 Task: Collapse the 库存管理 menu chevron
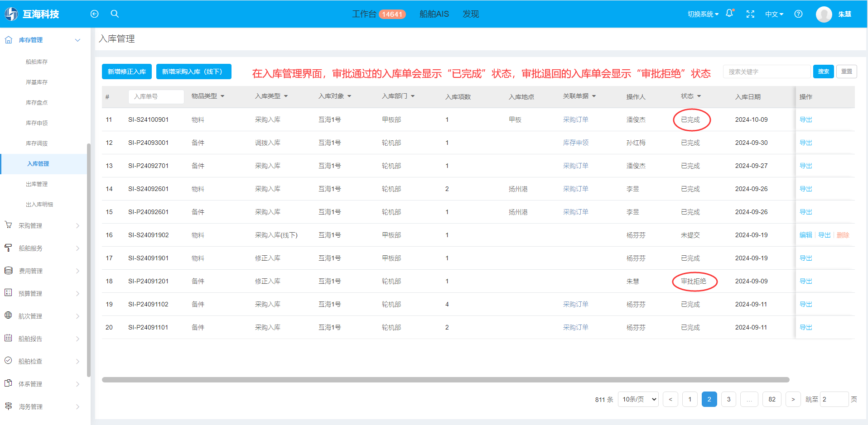click(x=77, y=40)
